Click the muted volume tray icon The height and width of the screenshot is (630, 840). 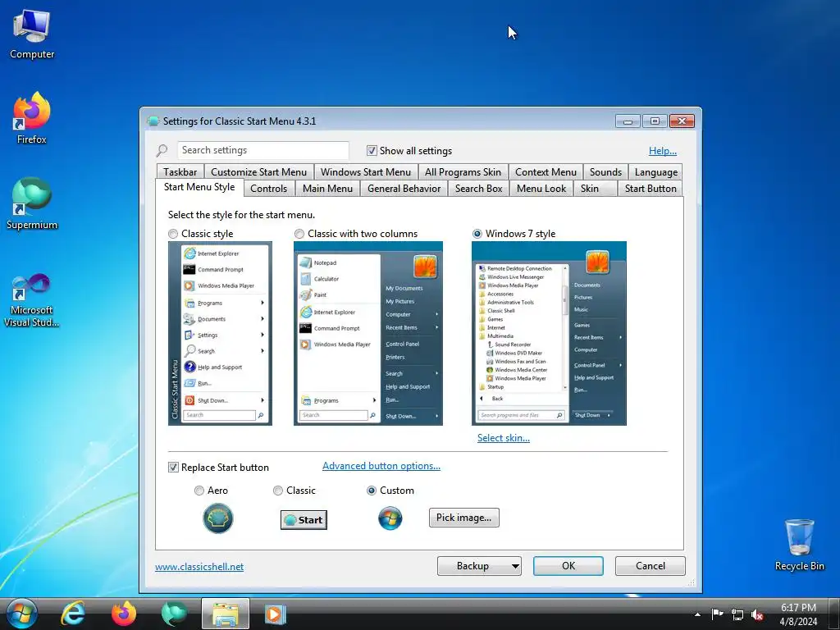[757, 615]
